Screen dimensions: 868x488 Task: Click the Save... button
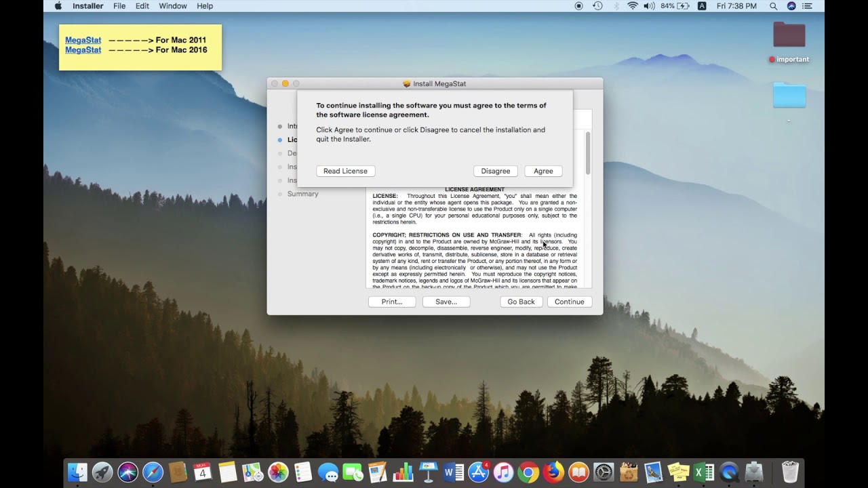pyautogui.click(x=446, y=302)
